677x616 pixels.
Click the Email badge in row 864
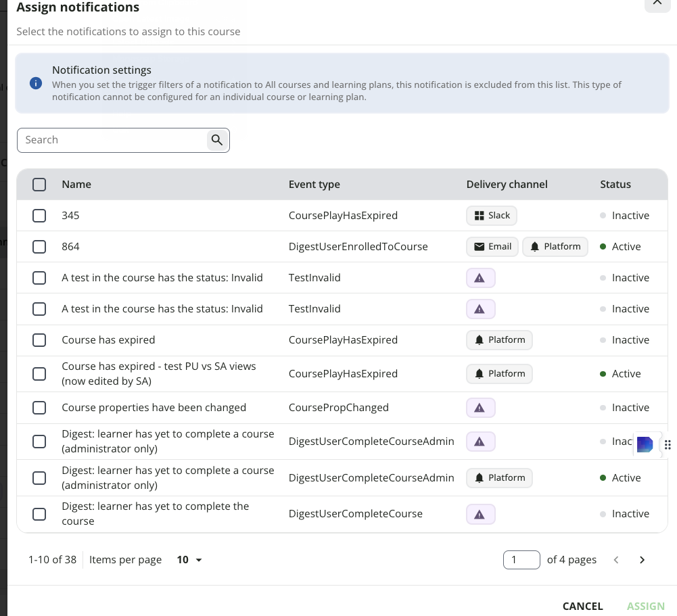[492, 247]
